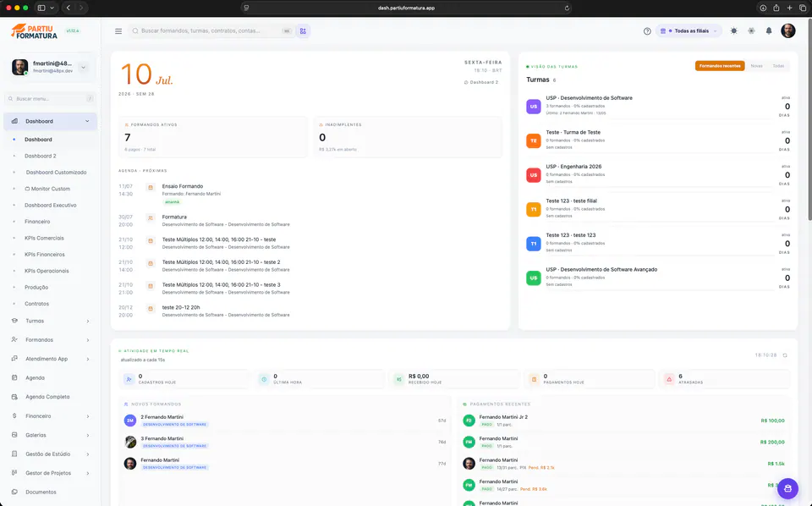Click the Ensaio Formando event icon

click(151, 188)
